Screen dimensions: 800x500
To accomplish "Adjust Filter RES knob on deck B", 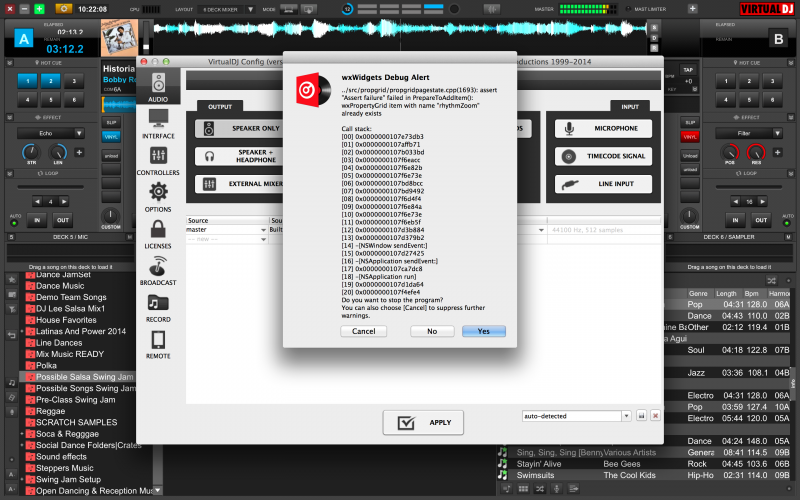I will point(756,152).
